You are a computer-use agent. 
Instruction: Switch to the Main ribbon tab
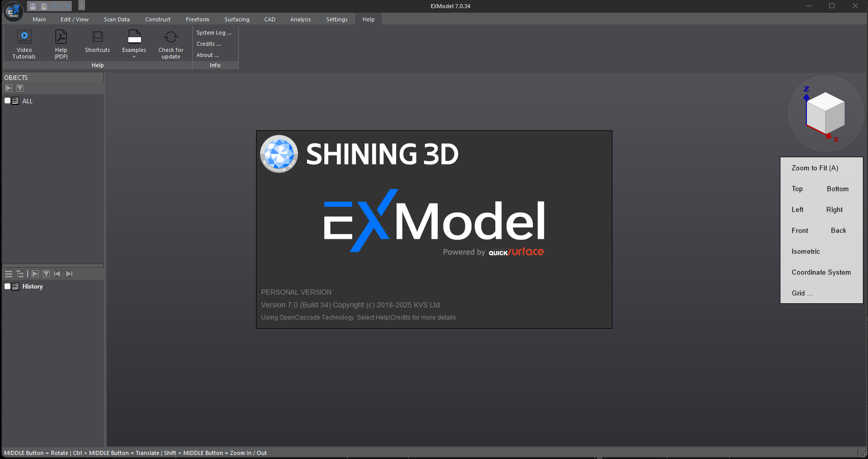(x=39, y=19)
